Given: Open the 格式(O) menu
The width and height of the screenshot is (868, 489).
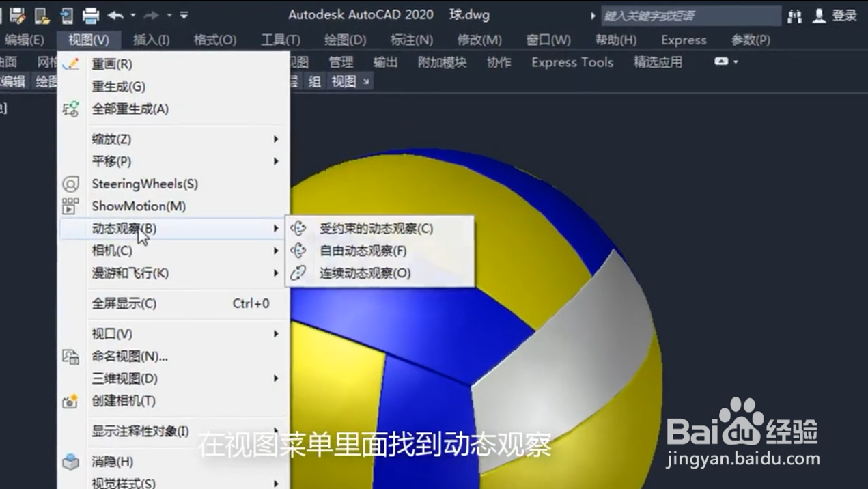Looking at the screenshot, I should pyautogui.click(x=215, y=40).
